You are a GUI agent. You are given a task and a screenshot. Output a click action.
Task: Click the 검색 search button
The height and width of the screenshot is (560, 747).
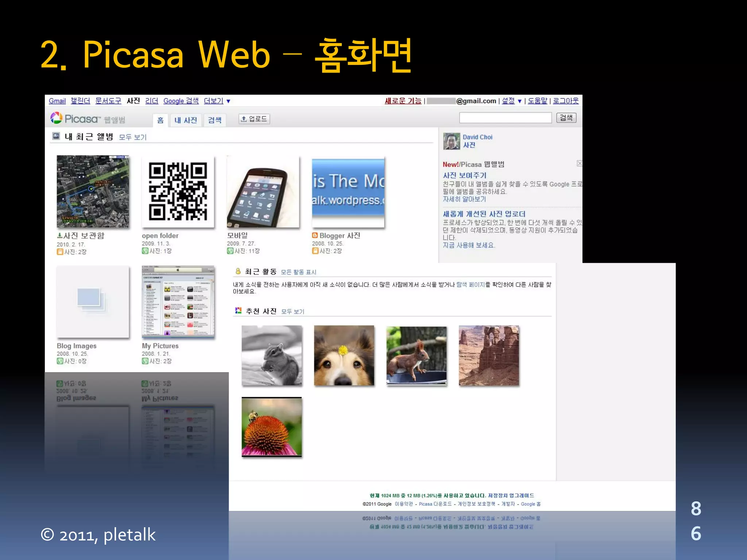566,118
